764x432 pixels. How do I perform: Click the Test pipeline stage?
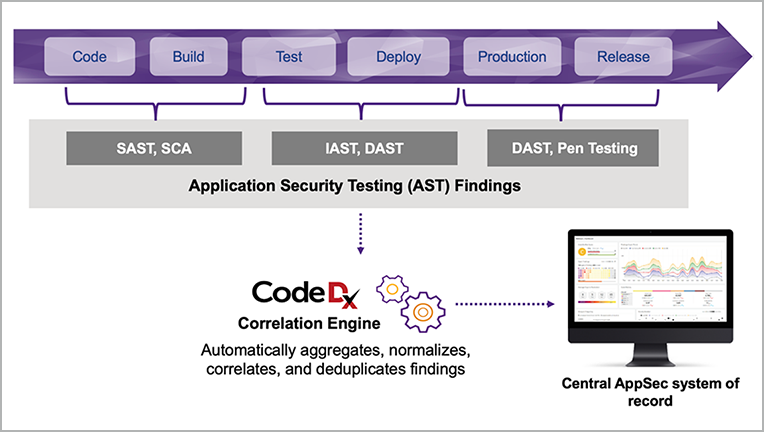(289, 56)
